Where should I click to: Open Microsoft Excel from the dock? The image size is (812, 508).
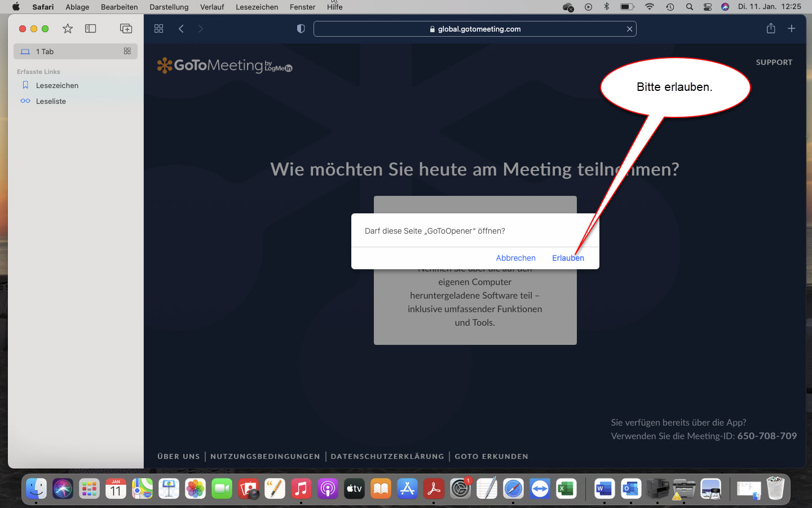click(x=566, y=488)
